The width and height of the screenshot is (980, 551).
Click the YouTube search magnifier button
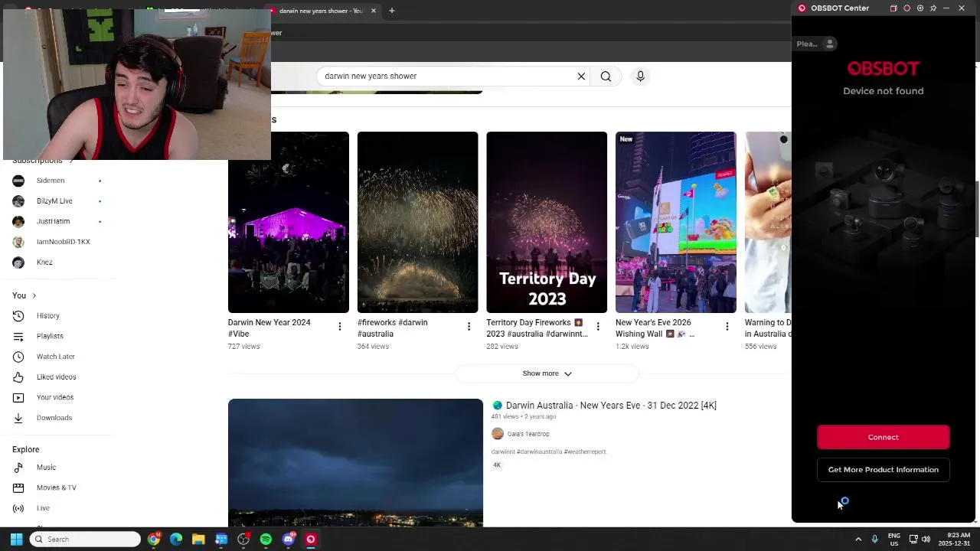[x=606, y=76]
